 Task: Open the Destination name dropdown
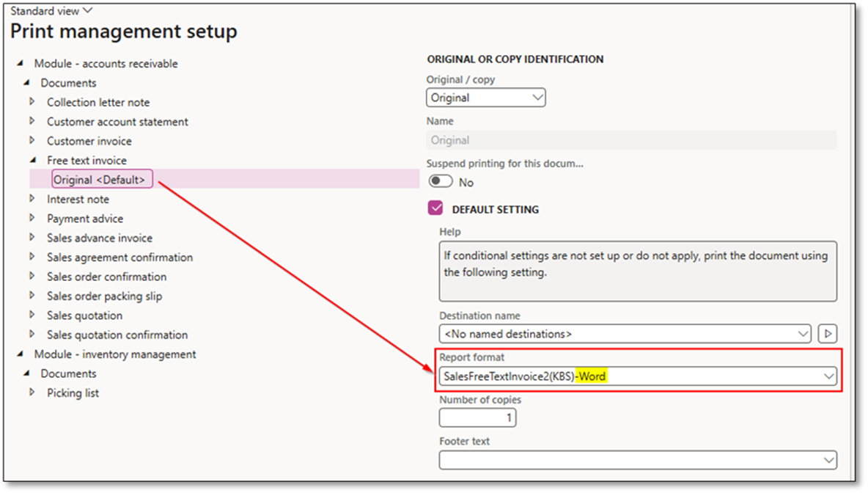[802, 334]
